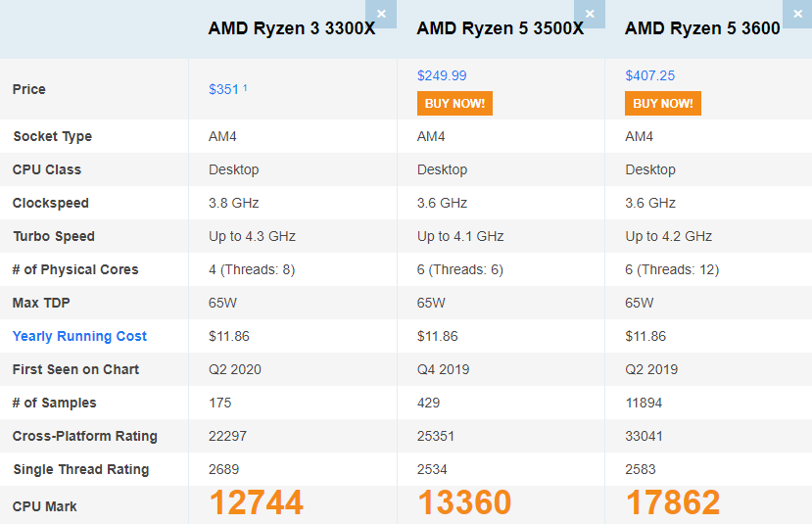Select the 11894 samples value

(644, 403)
